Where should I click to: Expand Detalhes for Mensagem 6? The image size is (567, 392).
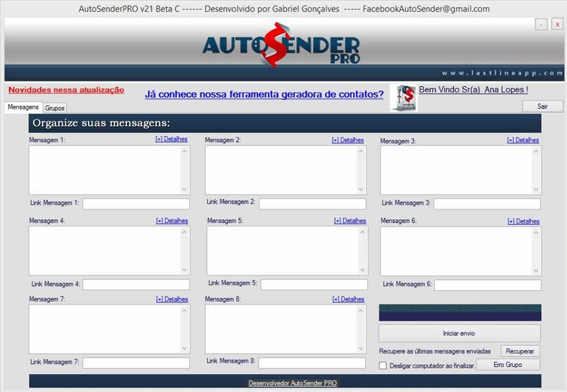pos(524,221)
